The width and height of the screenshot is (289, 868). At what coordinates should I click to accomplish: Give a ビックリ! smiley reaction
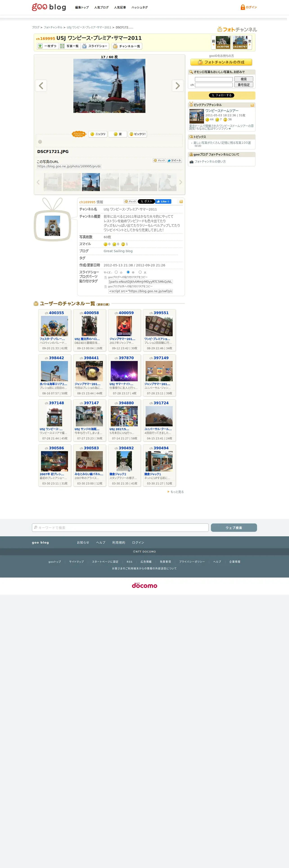138,134
